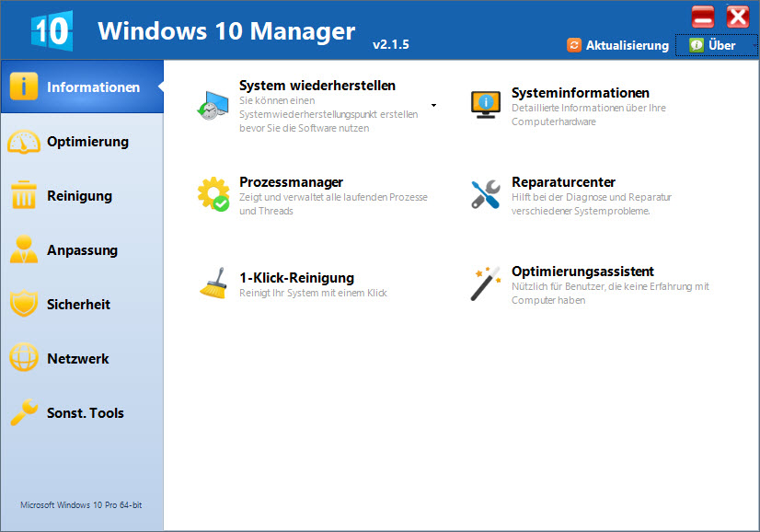Click the Sicherheit shield icon
The height and width of the screenshot is (532, 760).
pos(24,304)
